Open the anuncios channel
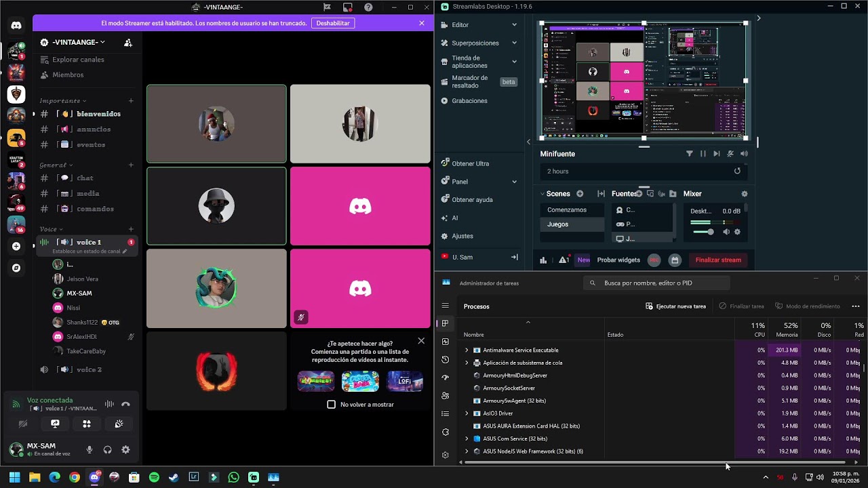Viewport: 868px width, 488px height. pos(86,129)
